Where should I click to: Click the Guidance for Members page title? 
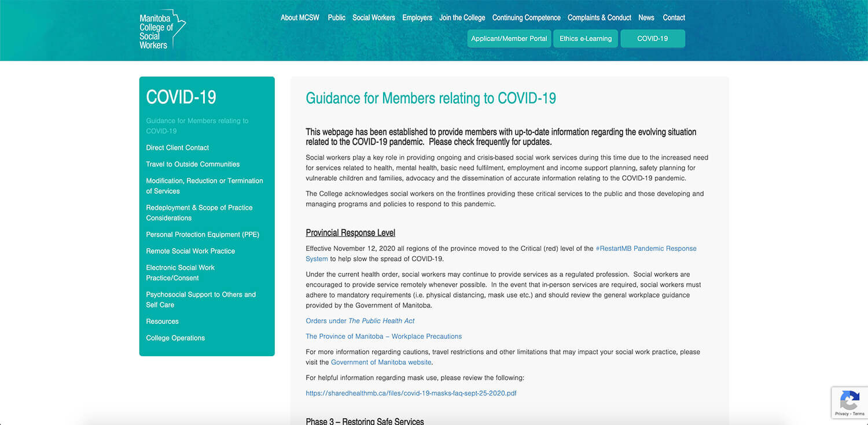click(431, 98)
